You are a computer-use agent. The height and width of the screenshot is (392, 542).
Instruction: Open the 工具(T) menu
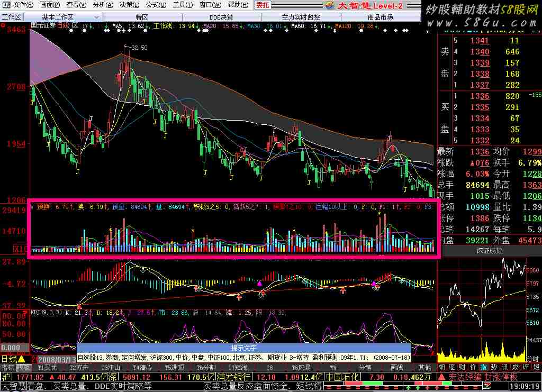(183, 5)
